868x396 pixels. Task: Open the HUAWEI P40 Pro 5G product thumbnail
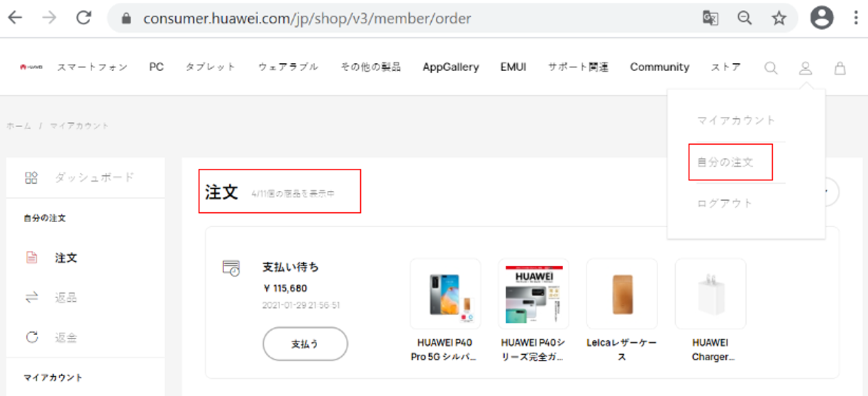[x=445, y=294]
